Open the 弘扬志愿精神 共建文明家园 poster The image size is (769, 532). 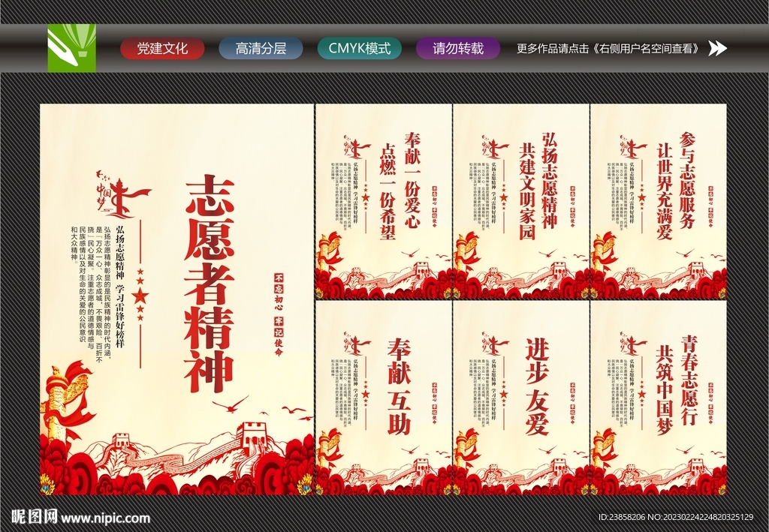[x=521, y=201]
